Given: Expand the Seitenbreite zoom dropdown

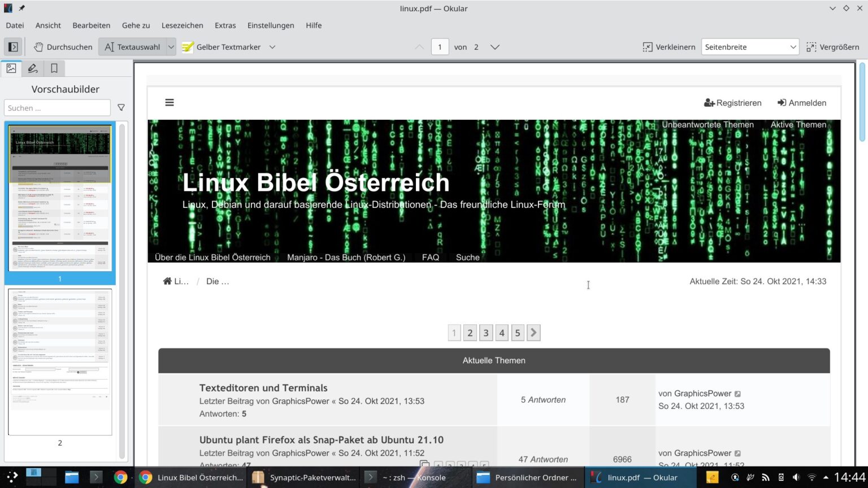Looking at the screenshot, I should [x=793, y=47].
